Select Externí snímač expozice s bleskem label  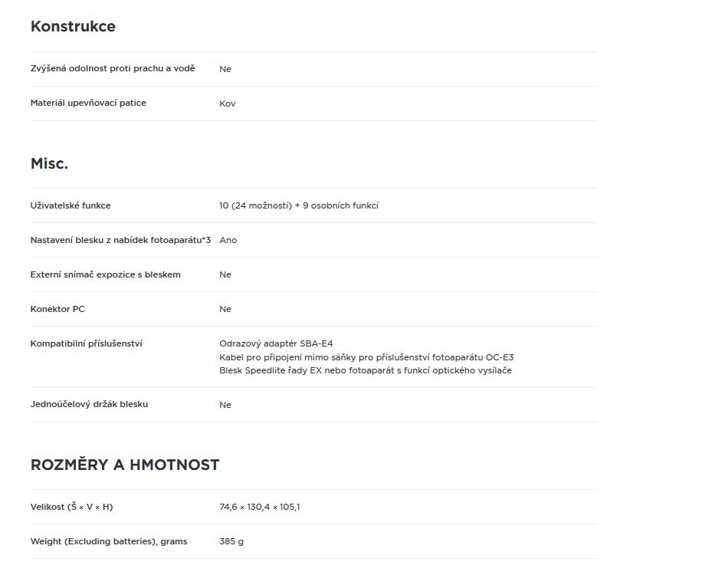[x=106, y=274]
